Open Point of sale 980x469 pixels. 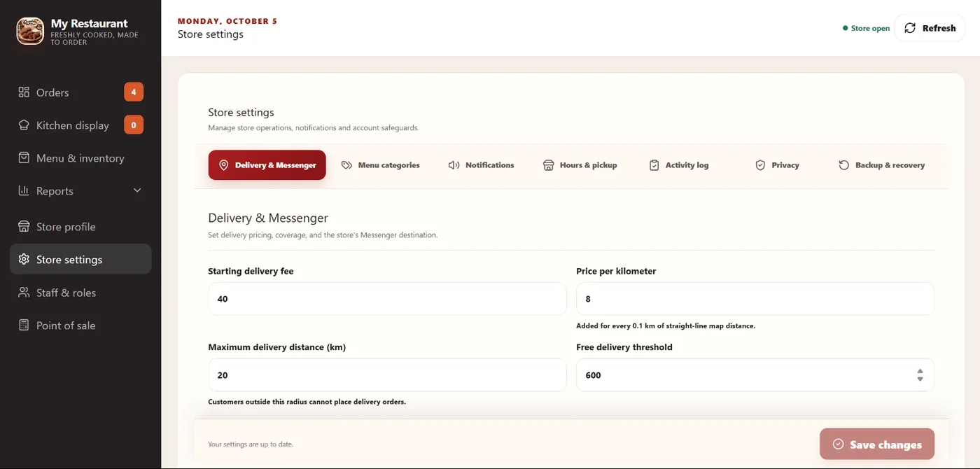tap(80, 325)
